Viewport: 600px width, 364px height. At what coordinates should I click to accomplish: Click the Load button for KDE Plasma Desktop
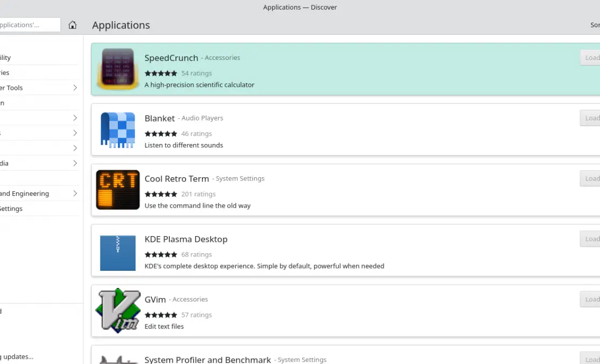pos(590,239)
